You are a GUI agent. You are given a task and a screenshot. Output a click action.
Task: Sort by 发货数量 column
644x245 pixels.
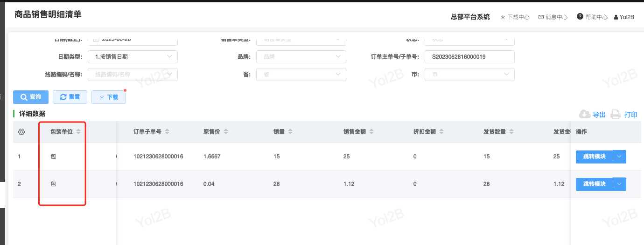click(511, 132)
